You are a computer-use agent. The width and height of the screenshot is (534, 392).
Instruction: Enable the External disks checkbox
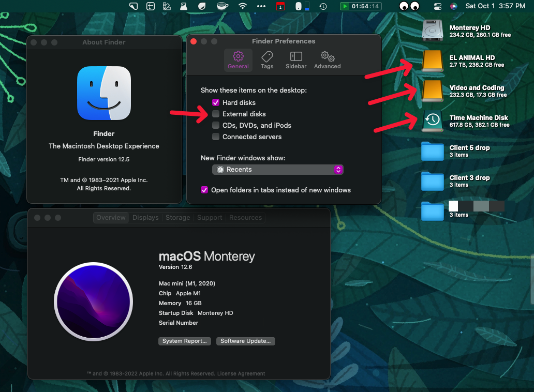tap(216, 114)
